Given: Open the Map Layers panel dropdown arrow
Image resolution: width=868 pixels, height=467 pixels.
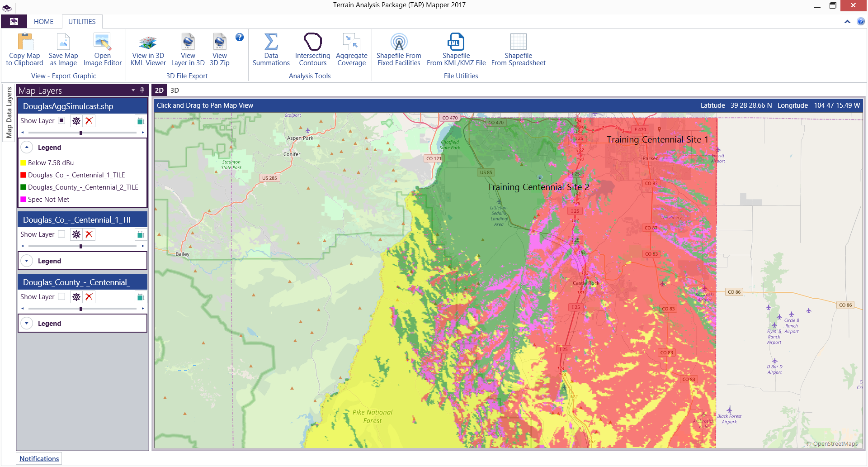Looking at the screenshot, I should point(133,91).
